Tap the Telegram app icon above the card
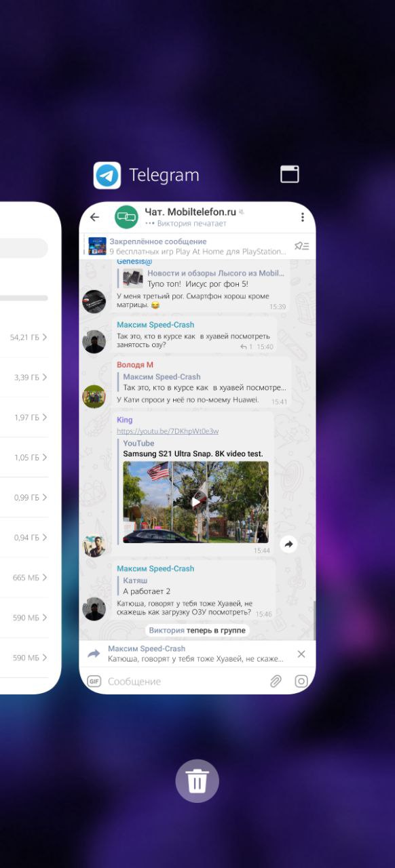The width and height of the screenshot is (395, 868). (x=107, y=175)
